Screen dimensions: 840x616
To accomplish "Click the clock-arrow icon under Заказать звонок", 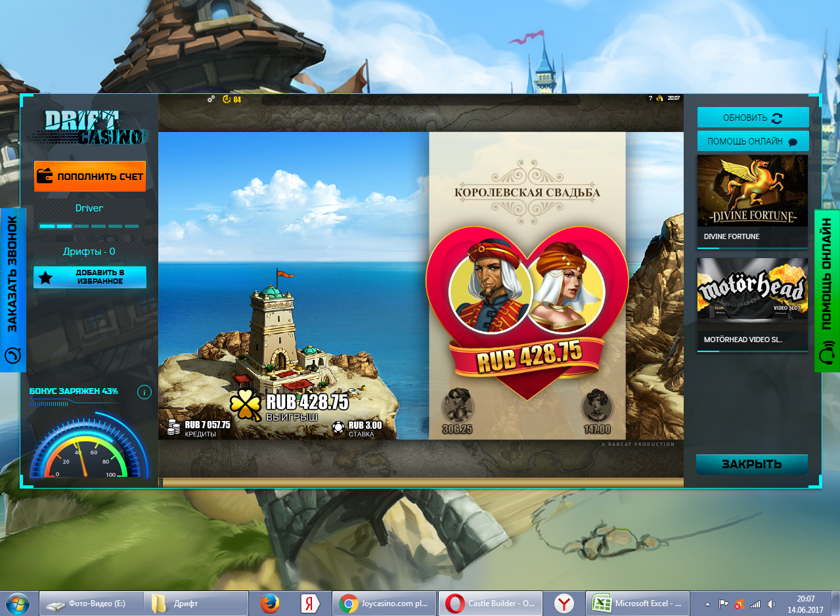I will [x=13, y=355].
